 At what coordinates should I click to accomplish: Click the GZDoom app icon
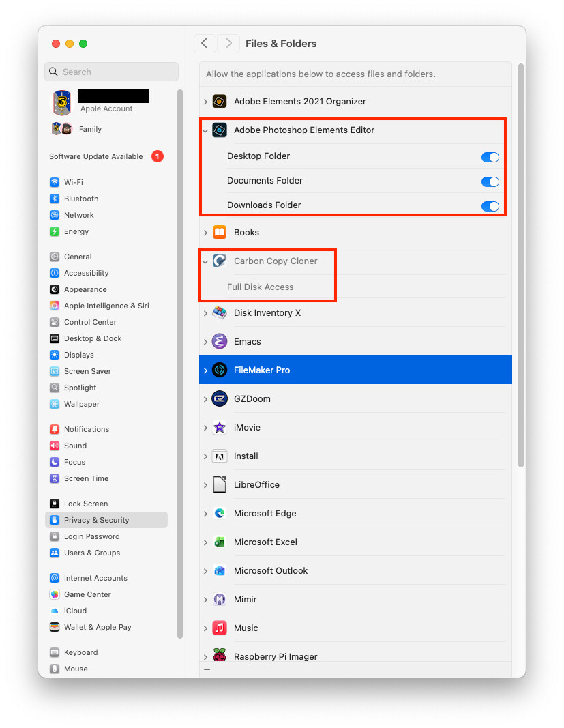click(x=219, y=398)
